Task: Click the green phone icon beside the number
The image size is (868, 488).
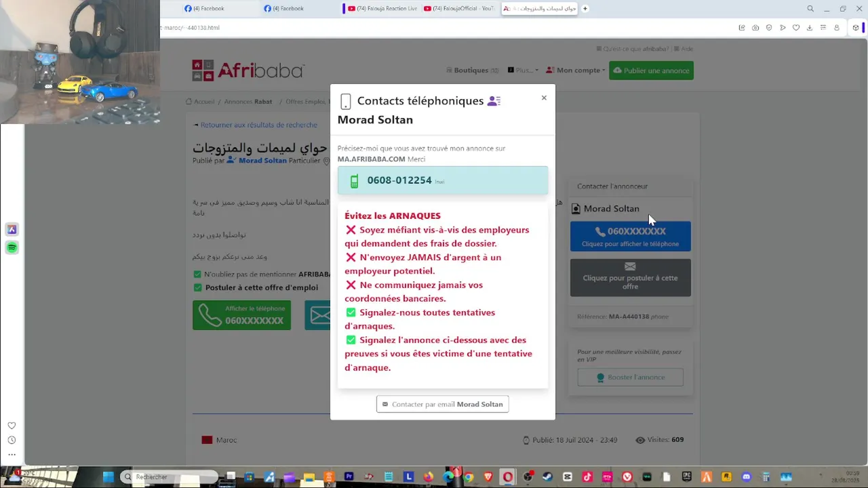Action: click(x=354, y=181)
